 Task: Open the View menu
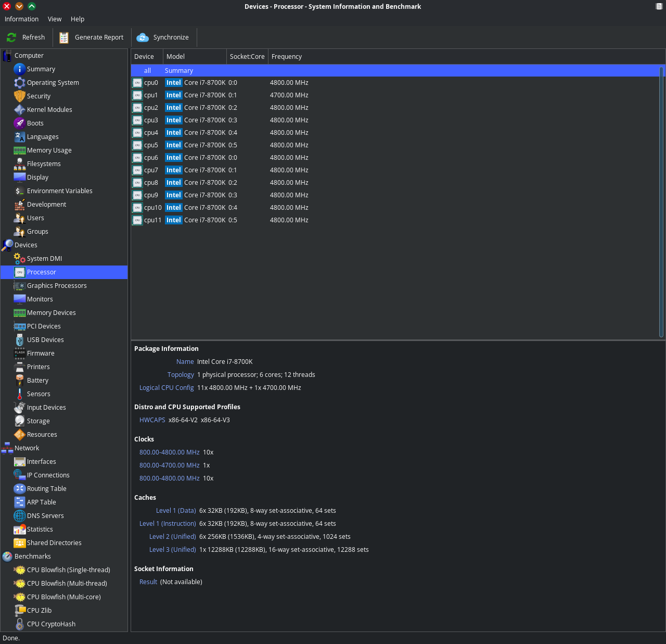click(x=55, y=19)
